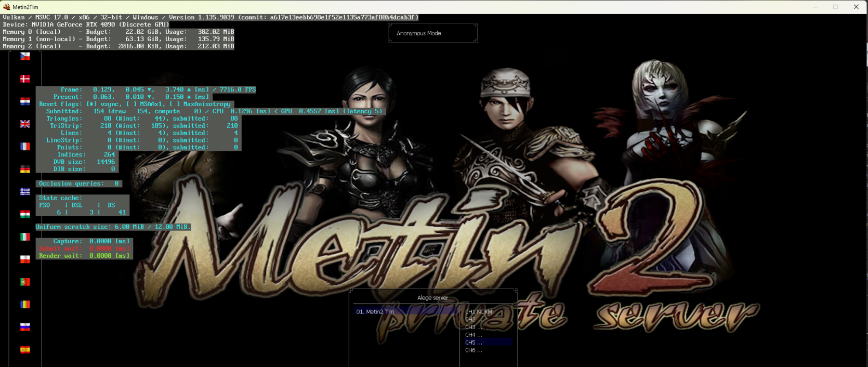Image resolution: width=868 pixels, height=367 pixels.
Task: Click the Submit wait timing line
Action: [x=84, y=248]
